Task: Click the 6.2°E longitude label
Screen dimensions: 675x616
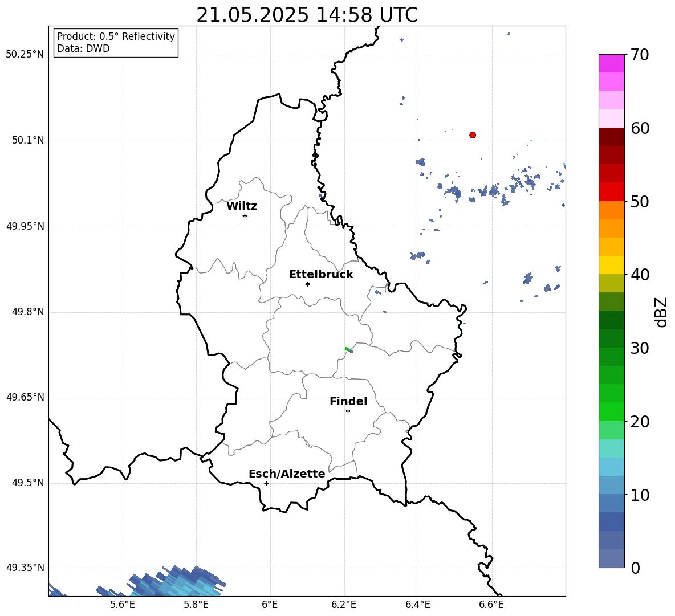Action: pyautogui.click(x=344, y=605)
